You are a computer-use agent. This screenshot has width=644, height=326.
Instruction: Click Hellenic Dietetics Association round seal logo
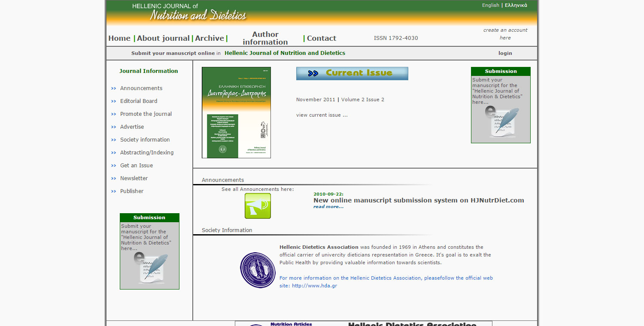point(258,270)
